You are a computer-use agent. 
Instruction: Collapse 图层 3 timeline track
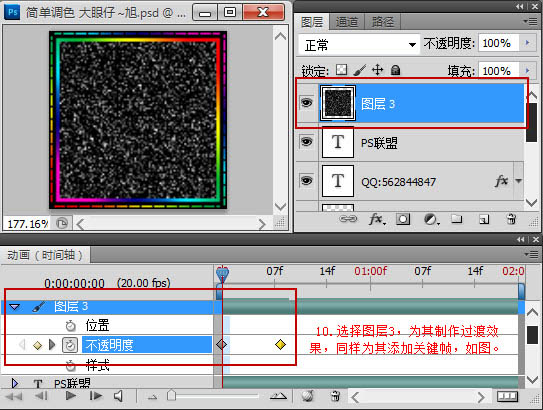(x=15, y=307)
